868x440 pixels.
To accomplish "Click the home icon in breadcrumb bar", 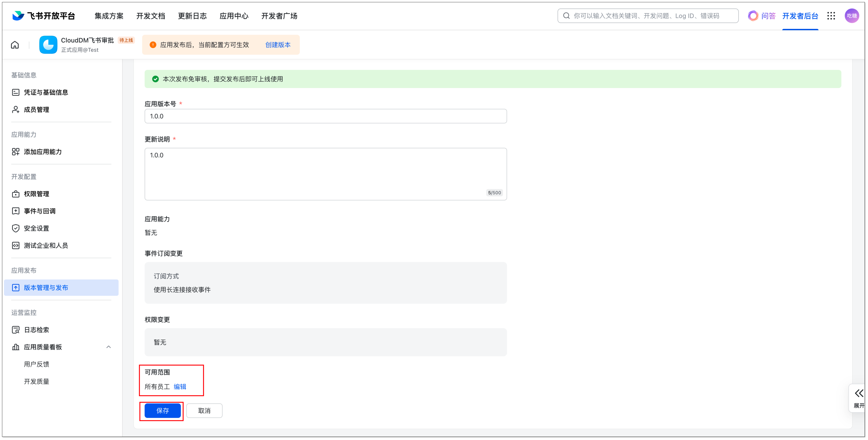I will [x=15, y=45].
